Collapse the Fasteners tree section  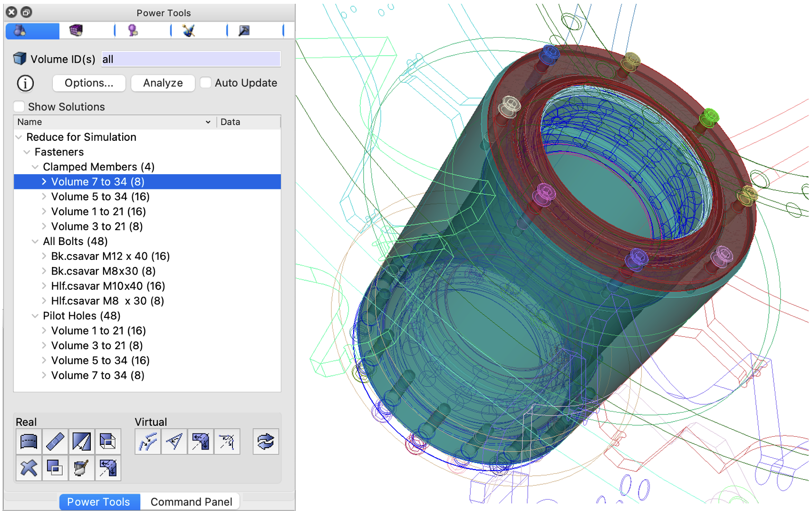click(x=27, y=152)
